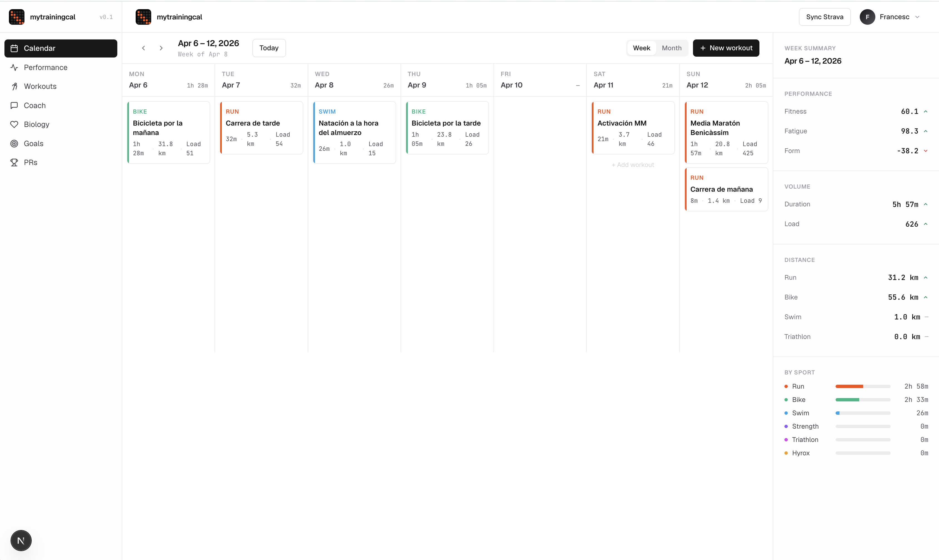The height and width of the screenshot is (560, 939).
Task: Switch to Month view
Action: point(672,48)
